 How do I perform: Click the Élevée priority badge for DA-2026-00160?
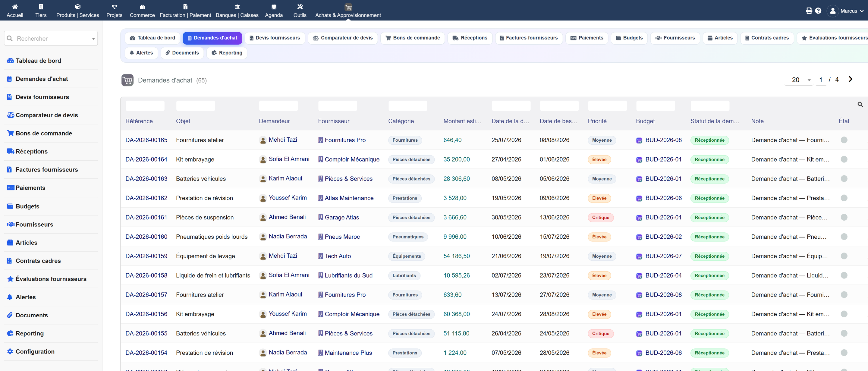coord(599,237)
